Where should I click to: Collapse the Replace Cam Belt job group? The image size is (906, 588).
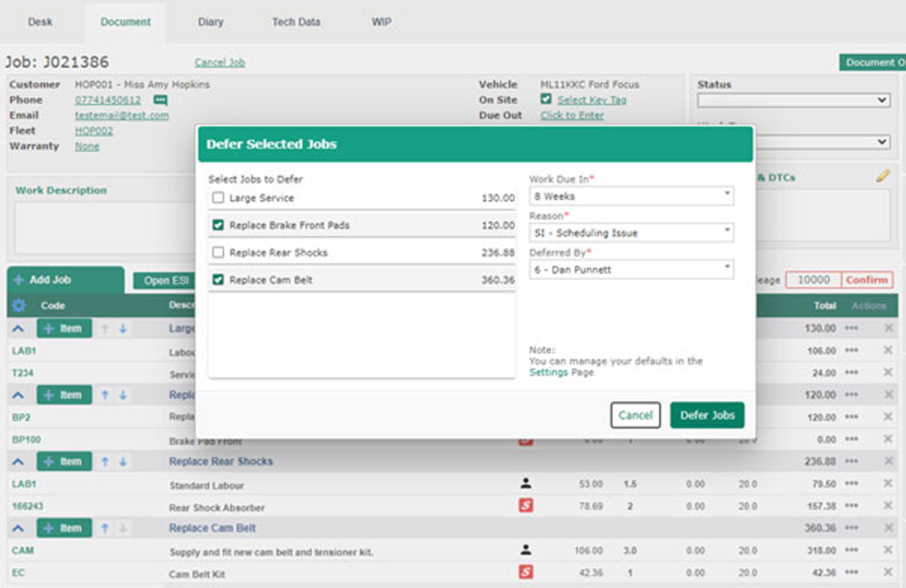(x=18, y=528)
